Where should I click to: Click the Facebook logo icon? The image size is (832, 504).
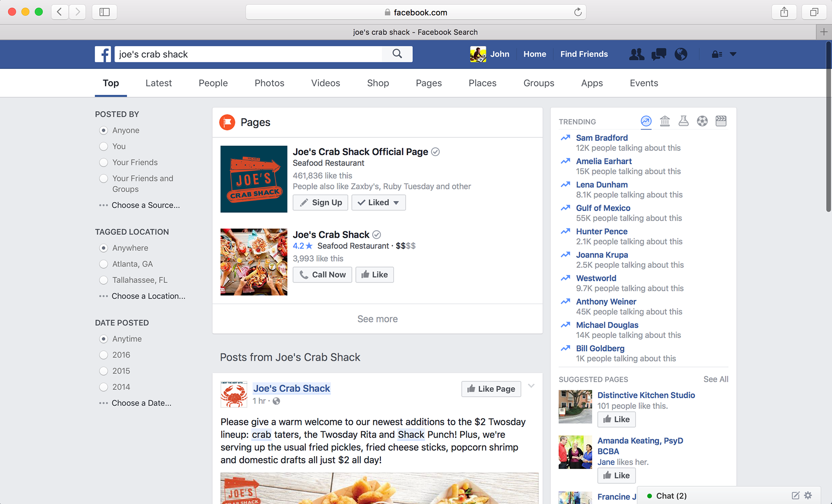point(103,54)
